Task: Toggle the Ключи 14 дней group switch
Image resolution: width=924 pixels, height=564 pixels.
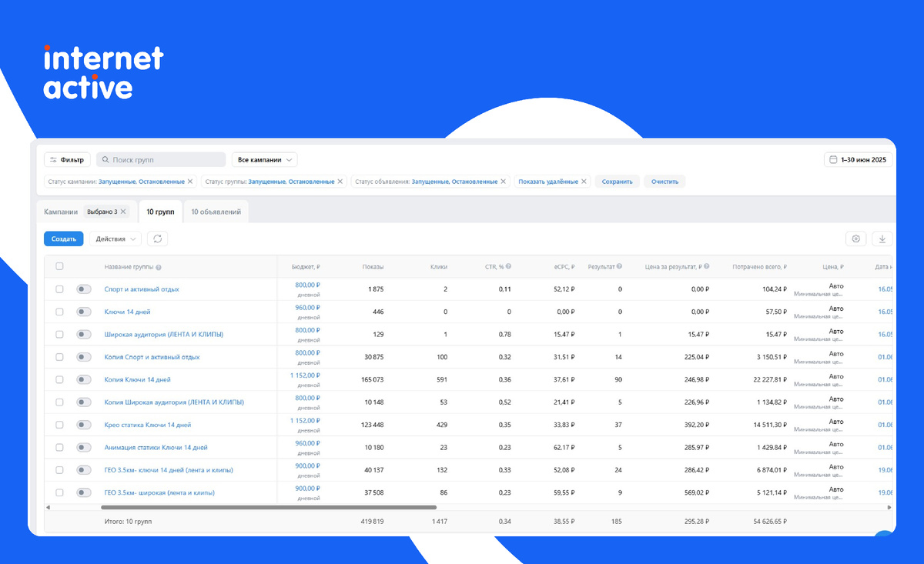Action: pyautogui.click(x=84, y=312)
